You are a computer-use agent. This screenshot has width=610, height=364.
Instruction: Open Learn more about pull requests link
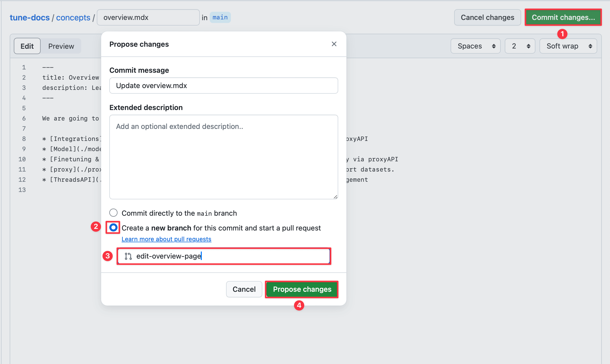point(166,239)
